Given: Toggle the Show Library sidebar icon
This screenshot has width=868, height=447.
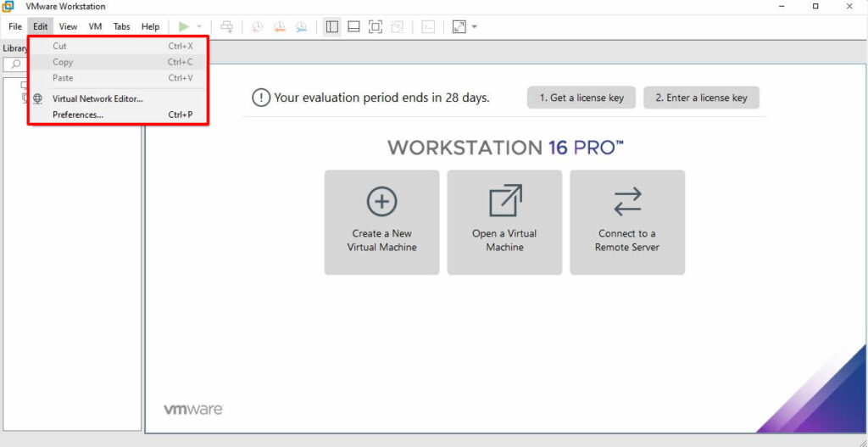Looking at the screenshot, I should (x=332, y=26).
